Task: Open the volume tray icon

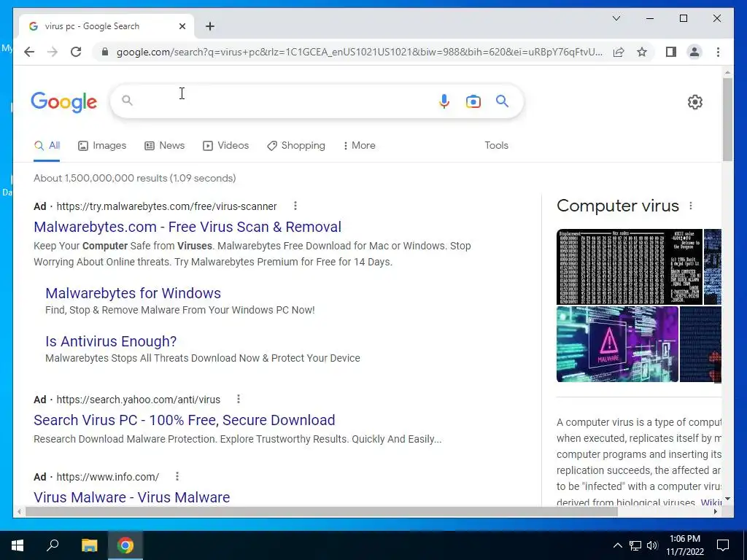Action: click(x=652, y=545)
